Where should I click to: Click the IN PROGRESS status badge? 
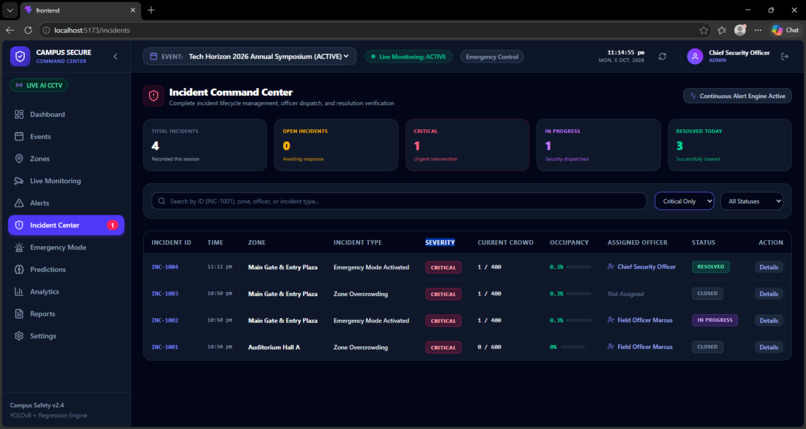pyautogui.click(x=715, y=320)
